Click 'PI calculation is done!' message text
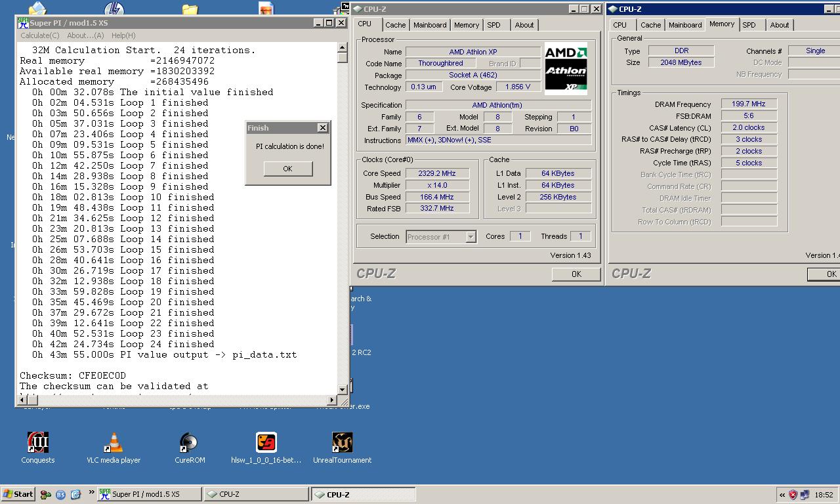The height and width of the screenshot is (504, 840). coord(289,146)
